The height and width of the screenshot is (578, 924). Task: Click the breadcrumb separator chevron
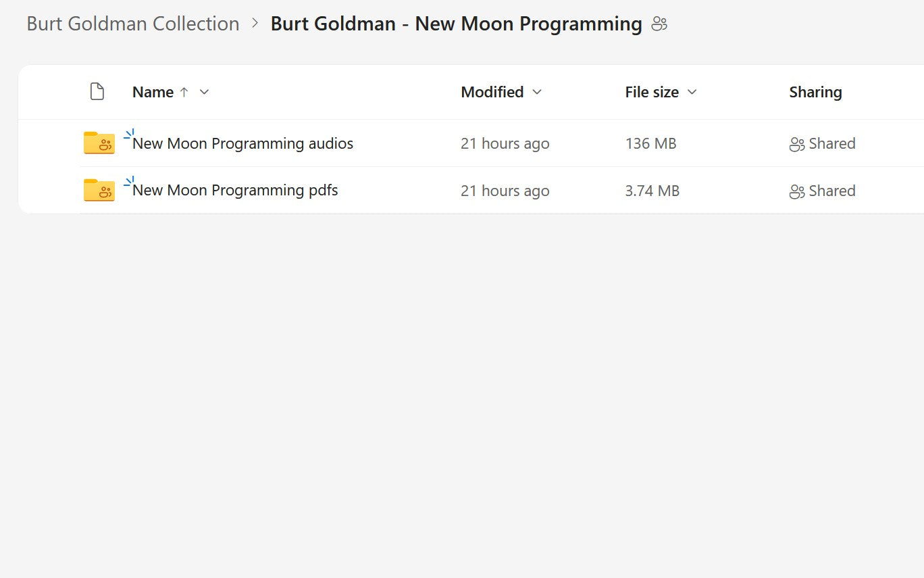coord(255,24)
